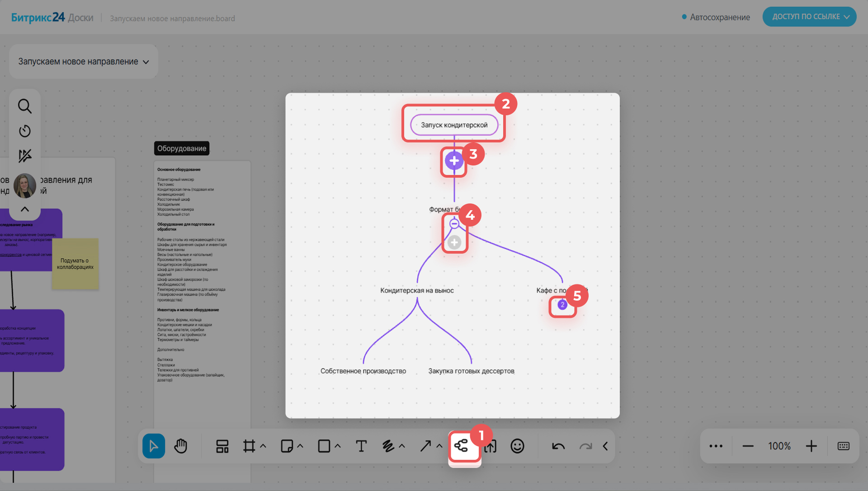Collapse the left panel with up chevron
Screen dimensions: 868x491
click(x=25, y=209)
